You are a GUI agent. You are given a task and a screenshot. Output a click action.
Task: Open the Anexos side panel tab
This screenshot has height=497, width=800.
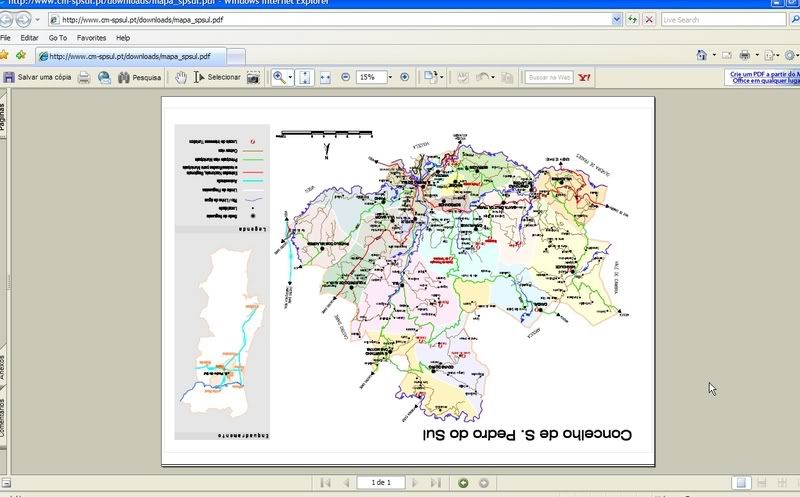(3, 366)
